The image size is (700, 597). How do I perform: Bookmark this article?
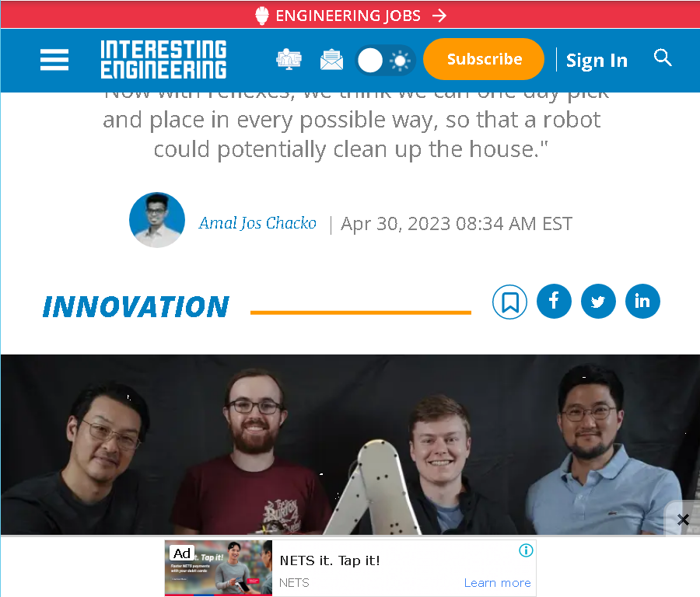click(509, 302)
